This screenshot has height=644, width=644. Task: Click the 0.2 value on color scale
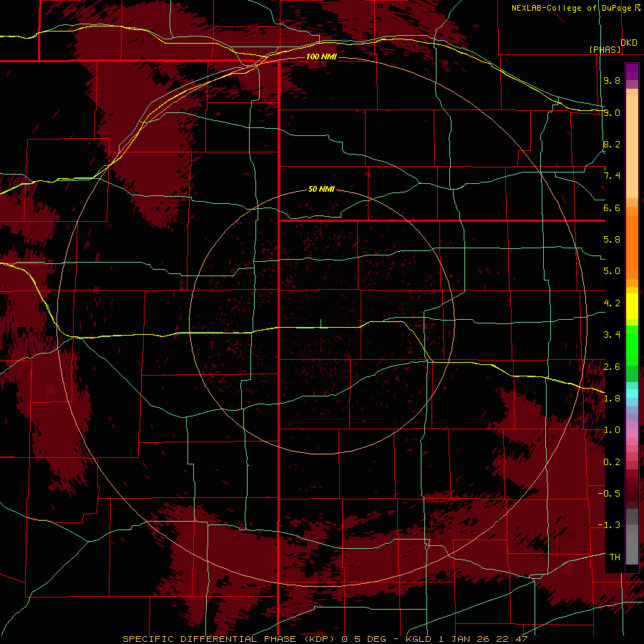612,462
